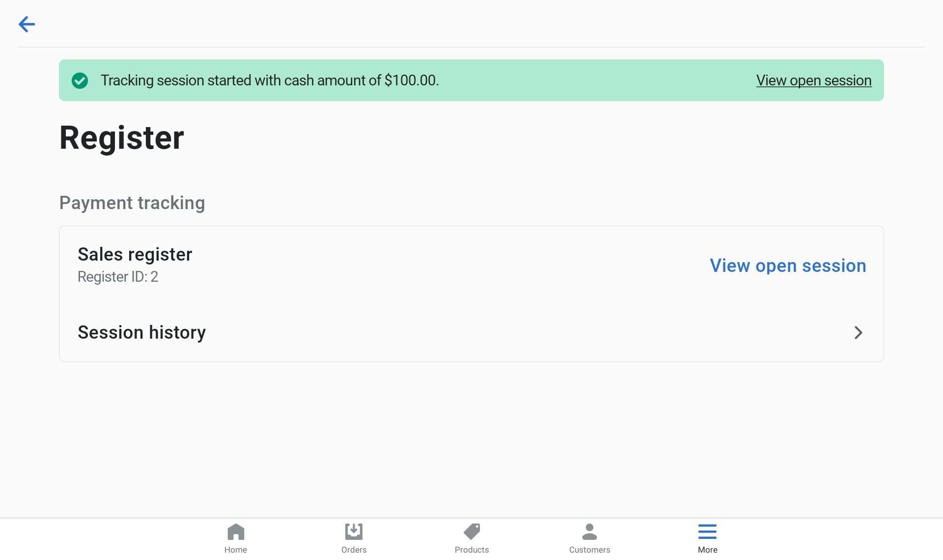Tap the Products tag icon
Screen dimensions: 943x560
tap(471, 532)
